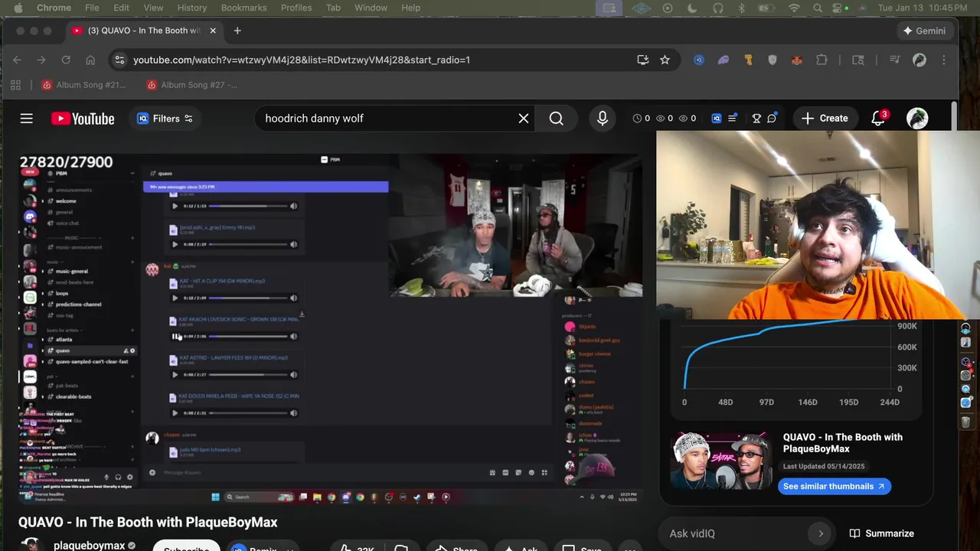Image resolution: width=980 pixels, height=551 pixels.
Task: Open YouTube notifications bell
Action: 878,119
